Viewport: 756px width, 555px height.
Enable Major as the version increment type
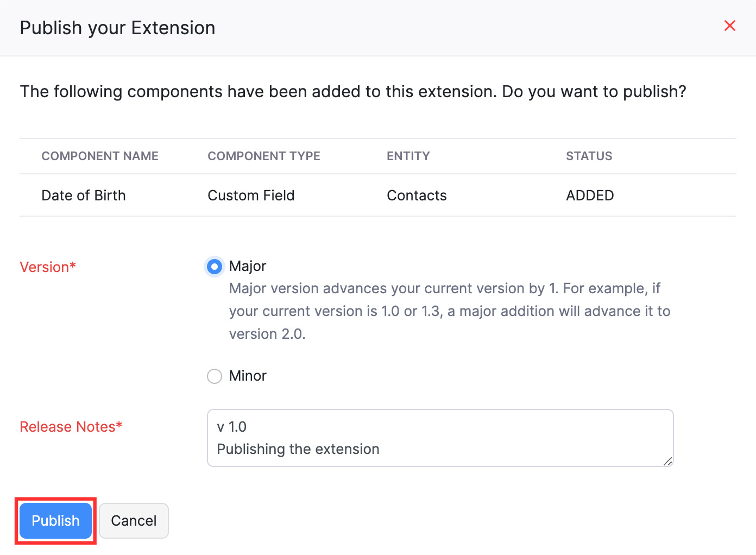(x=215, y=266)
